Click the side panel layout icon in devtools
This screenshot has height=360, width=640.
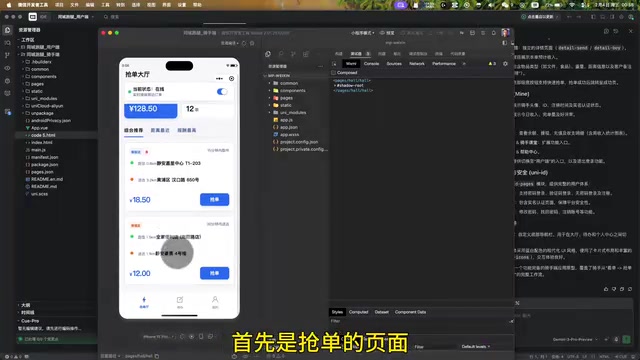click(x=505, y=43)
